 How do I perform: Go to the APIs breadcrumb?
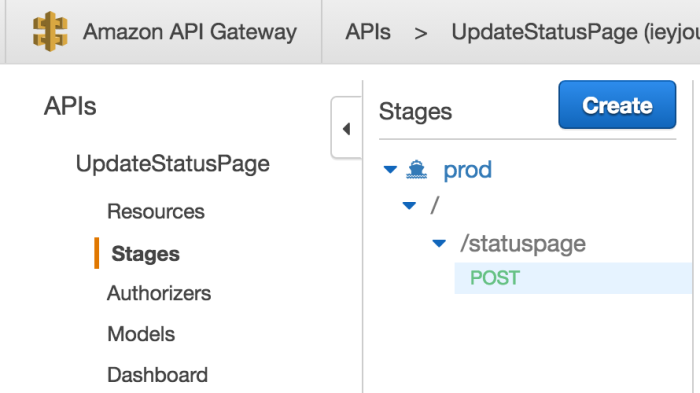point(368,32)
